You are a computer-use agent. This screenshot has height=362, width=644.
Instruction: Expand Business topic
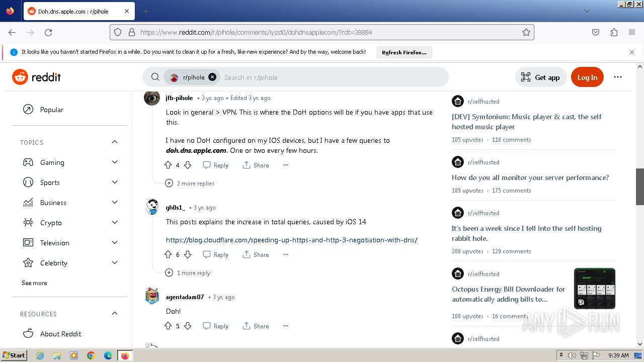(115, 202)
